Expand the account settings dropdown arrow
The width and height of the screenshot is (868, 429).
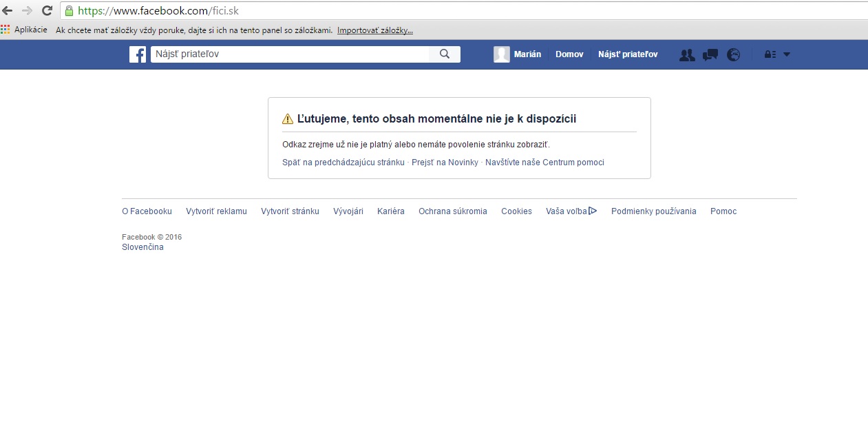787,55
